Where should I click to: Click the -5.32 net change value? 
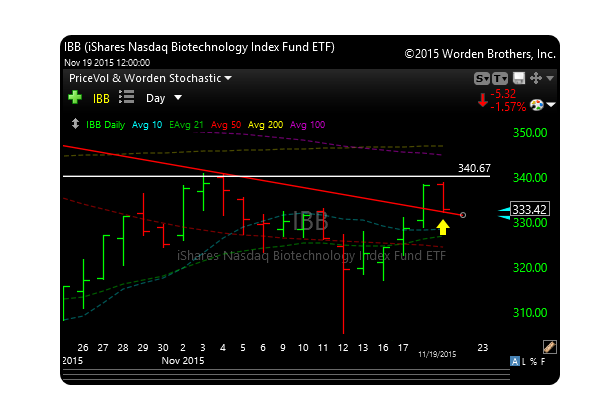[x=504, y=94]
